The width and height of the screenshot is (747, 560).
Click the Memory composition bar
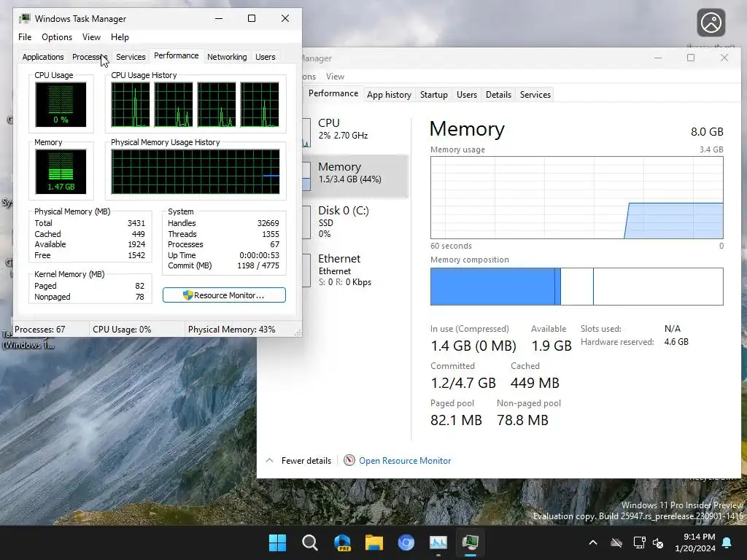coord(576,286)
